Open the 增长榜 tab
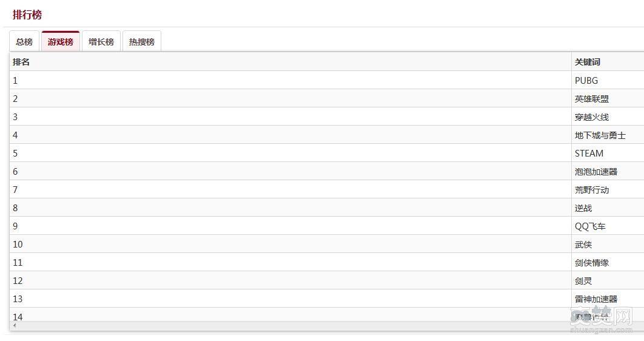 (101, 42)
